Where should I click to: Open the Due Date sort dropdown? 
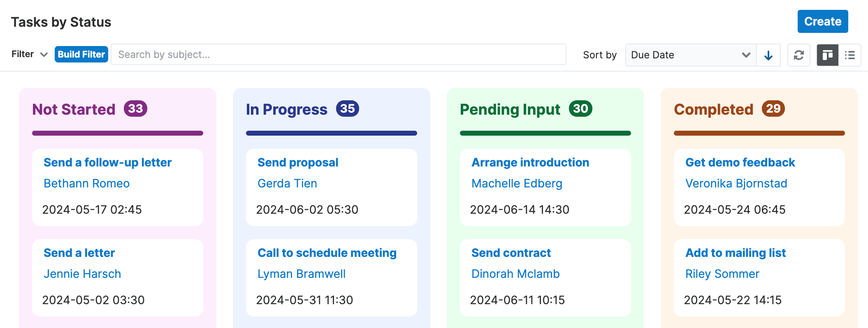coord(690,55)
